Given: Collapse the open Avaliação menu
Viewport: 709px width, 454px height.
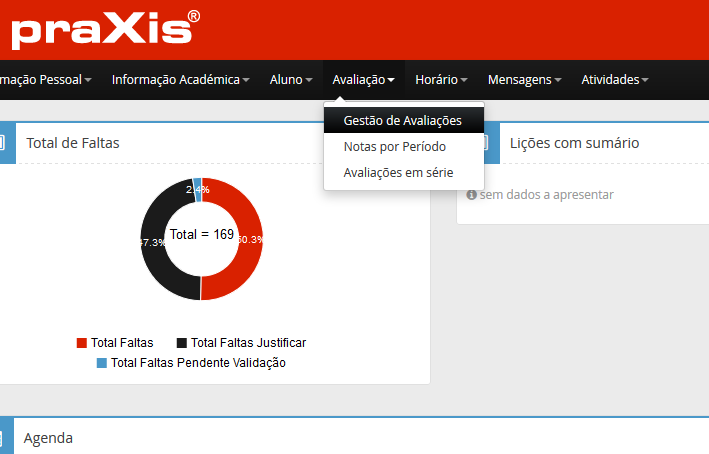Looking at the screenshot, I should (x=363, y=79).
